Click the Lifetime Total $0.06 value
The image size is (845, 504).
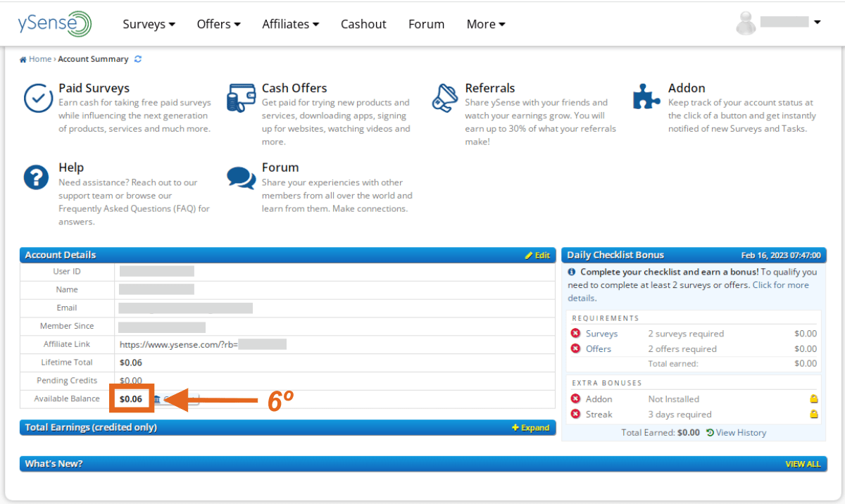click(130, 363)
